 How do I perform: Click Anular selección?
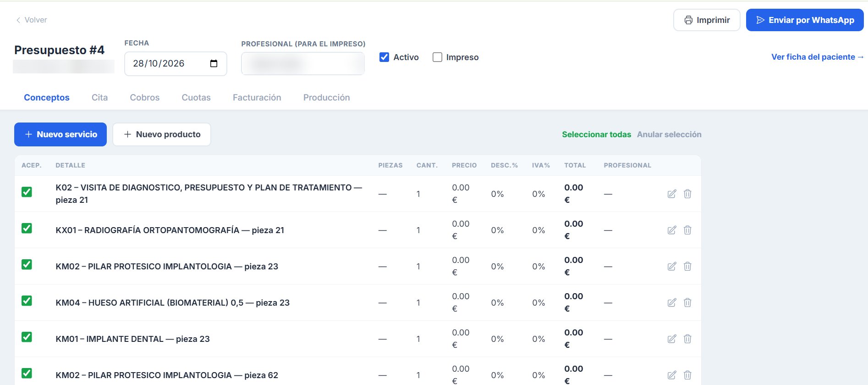pyautogui.click(x=669, y=134)
